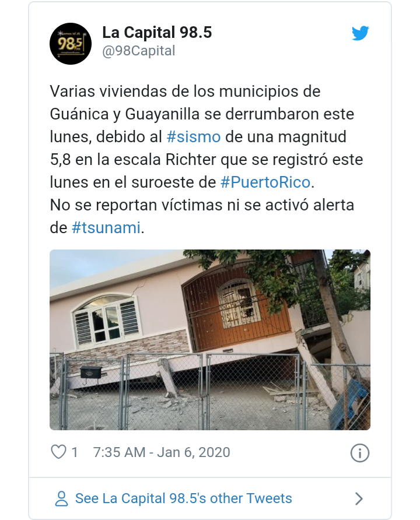Open the #sismo hashtag link
The width and height of the screenshot is (420, 520).
click(x=194, y=136)
